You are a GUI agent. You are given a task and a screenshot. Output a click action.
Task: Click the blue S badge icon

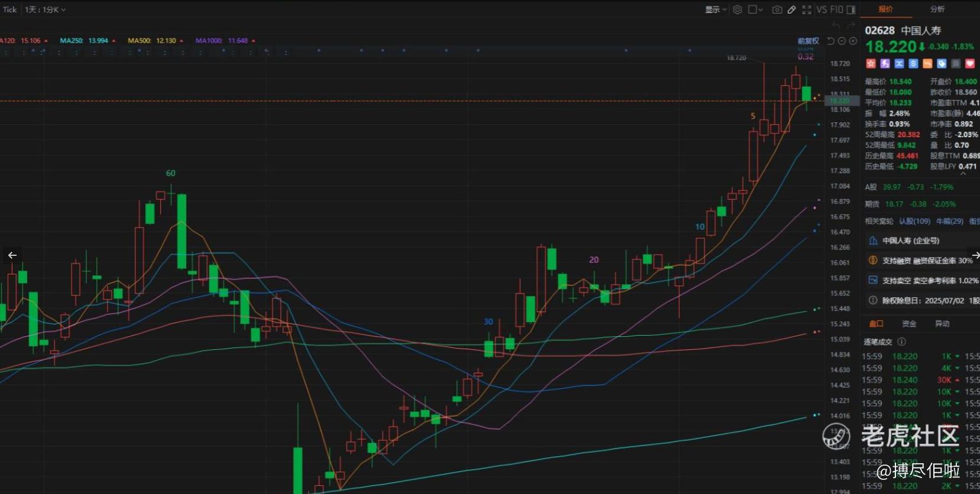point(913,63)
